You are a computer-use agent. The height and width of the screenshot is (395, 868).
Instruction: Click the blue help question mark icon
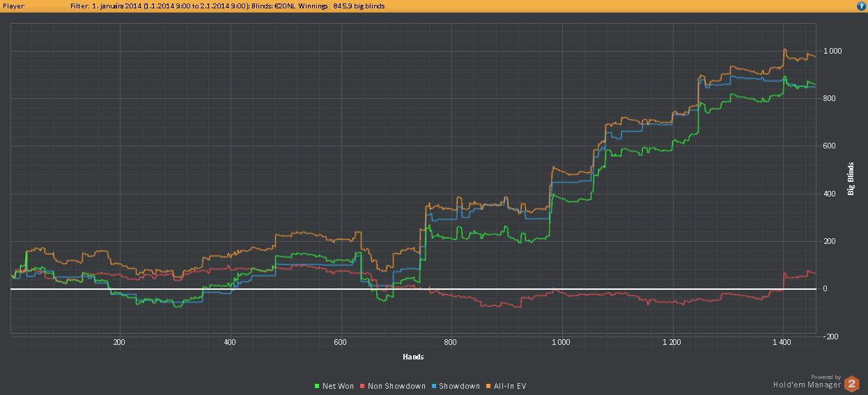click(861, 6)
